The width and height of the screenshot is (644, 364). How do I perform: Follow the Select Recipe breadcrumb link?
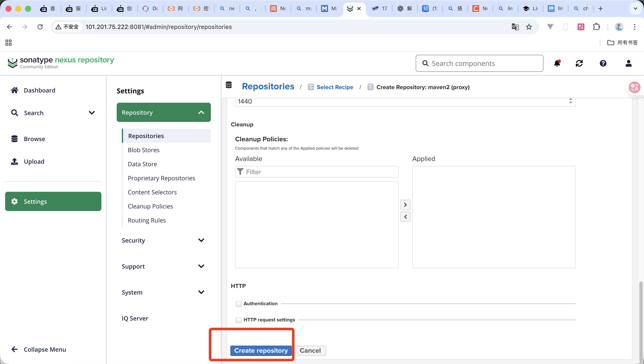[x=335, y=87]
